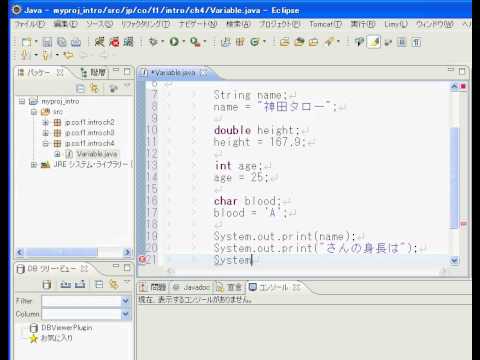The height and width of the screenshot is (360, 480).
Task: Click the New wizard toolbar icon
Action: pyautogui.click(x=26, y=42)
